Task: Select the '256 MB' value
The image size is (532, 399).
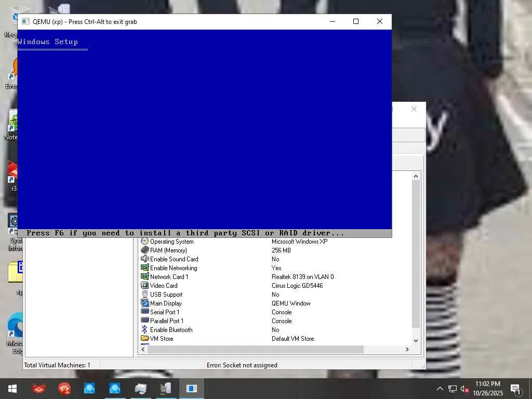Action: tap(281, 250)
